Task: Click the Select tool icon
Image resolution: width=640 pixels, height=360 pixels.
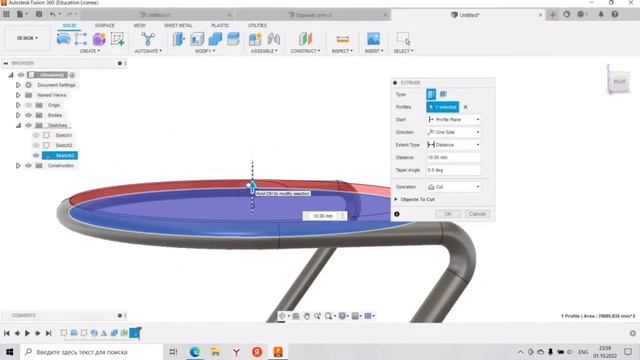Action: (403, 39)
